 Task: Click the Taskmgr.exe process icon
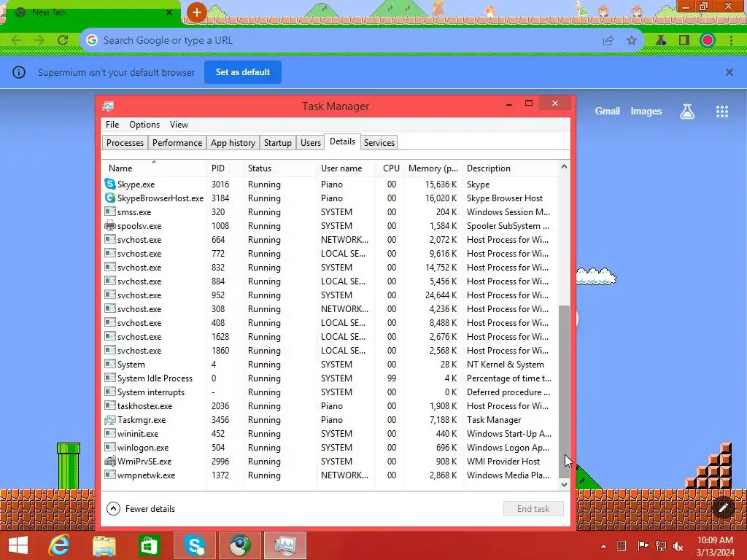110,419
